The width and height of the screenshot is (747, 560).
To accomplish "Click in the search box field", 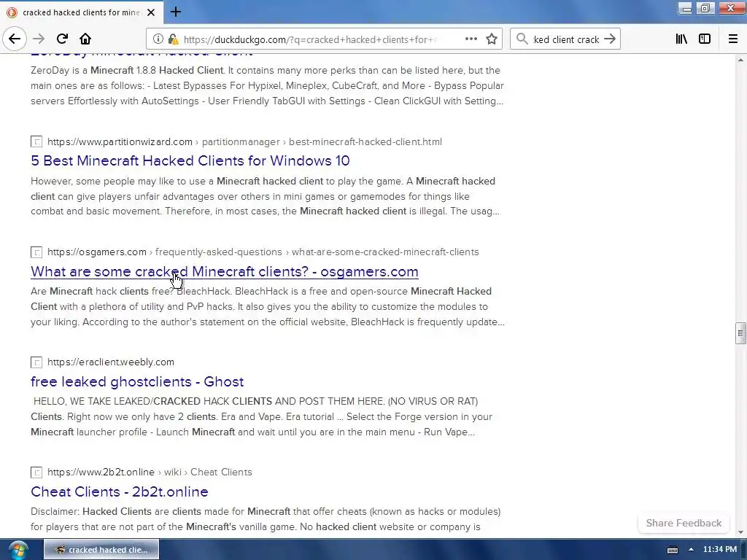I will [x=566, y=39].
